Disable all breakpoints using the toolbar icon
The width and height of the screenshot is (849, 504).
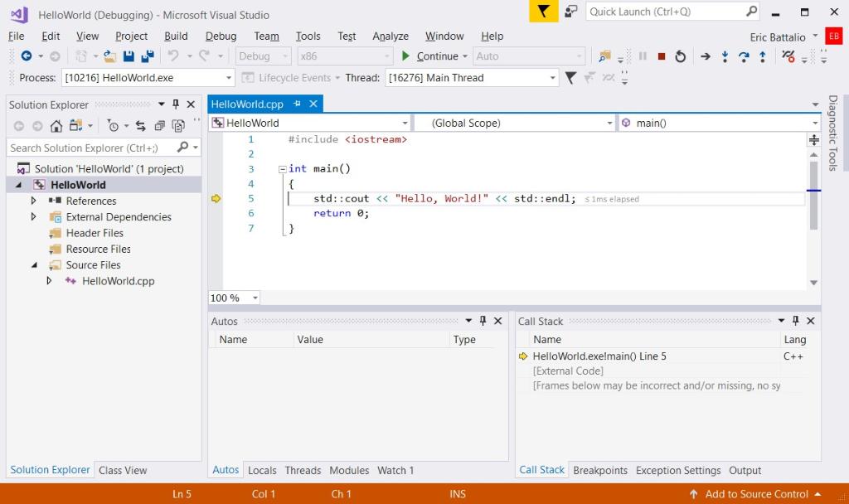point(786,57)
